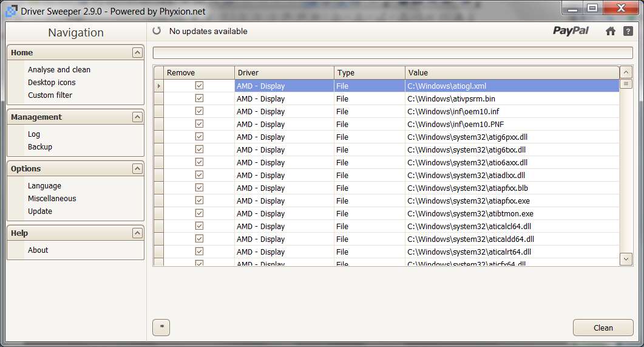Click the scrollbar up arrow

[626, 72]
